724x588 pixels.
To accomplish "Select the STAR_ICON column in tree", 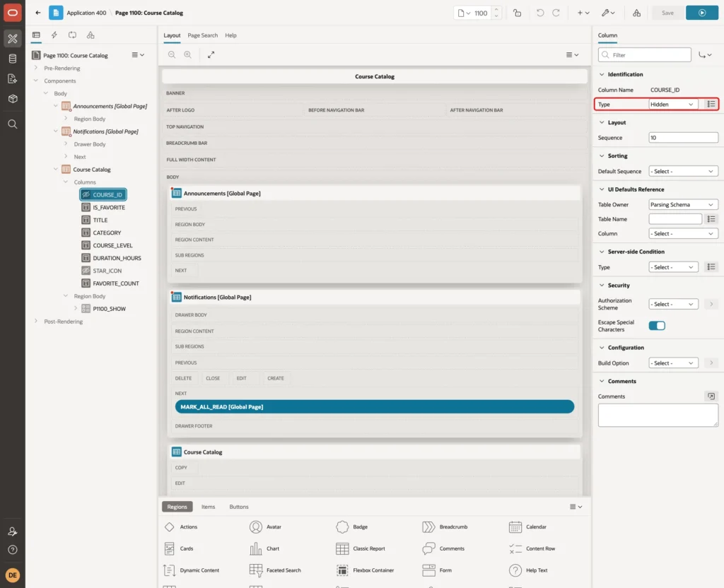I will (102, 271).
